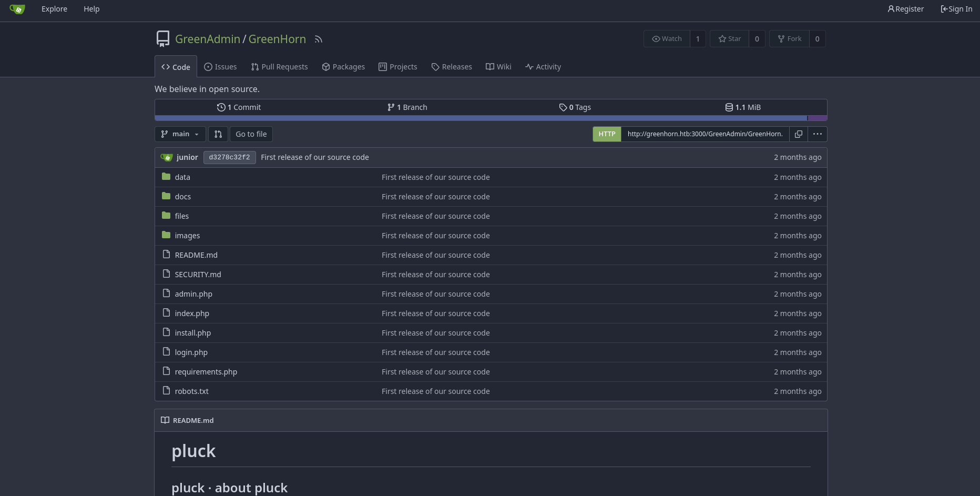Screen dimensions: 980x496
Task: Open the Activity tab
Action: point(543,67)
